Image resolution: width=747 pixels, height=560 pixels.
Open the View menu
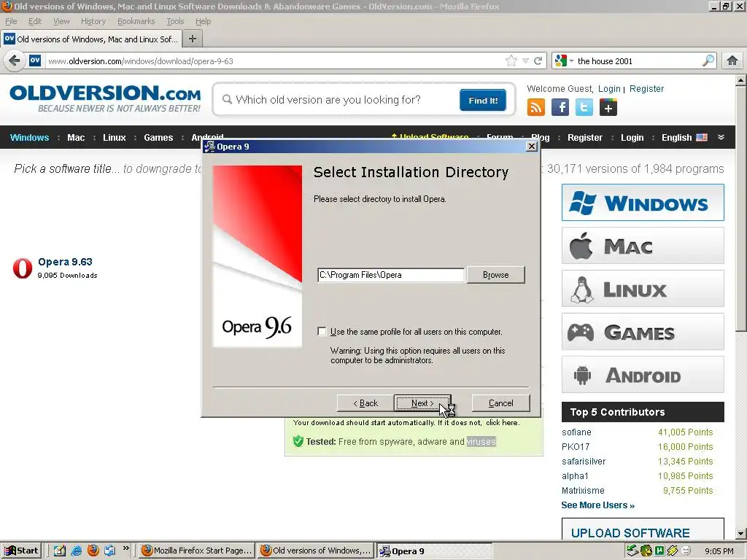pos(61,21)
